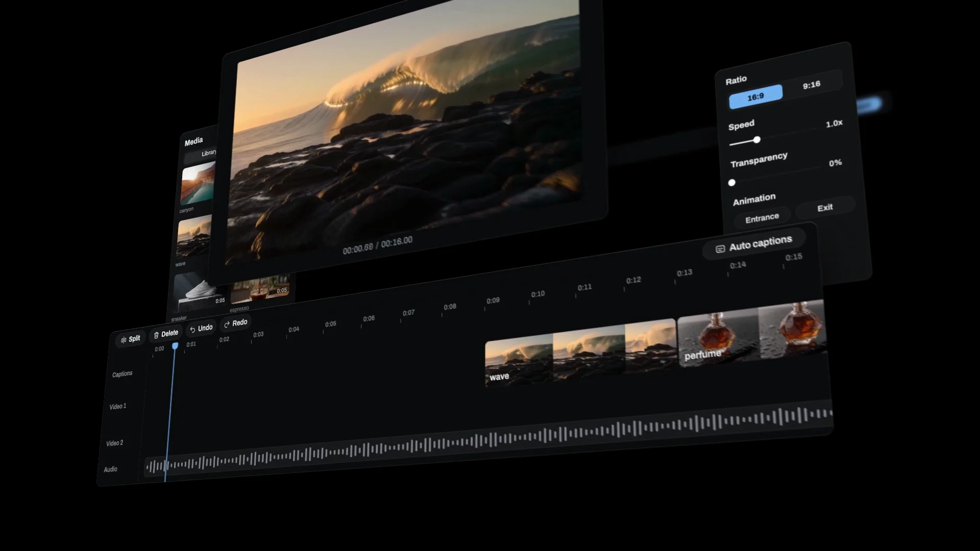Enable Auto captions
The image size is (980, 551).
754,244
